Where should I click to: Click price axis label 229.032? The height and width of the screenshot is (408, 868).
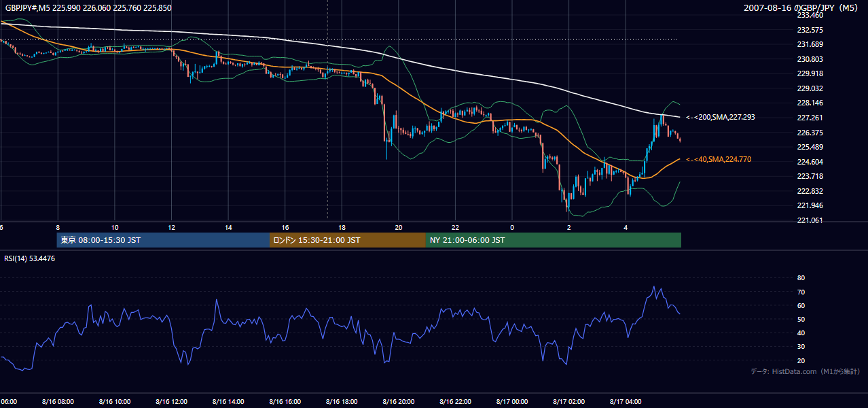[x=810, y=88]
